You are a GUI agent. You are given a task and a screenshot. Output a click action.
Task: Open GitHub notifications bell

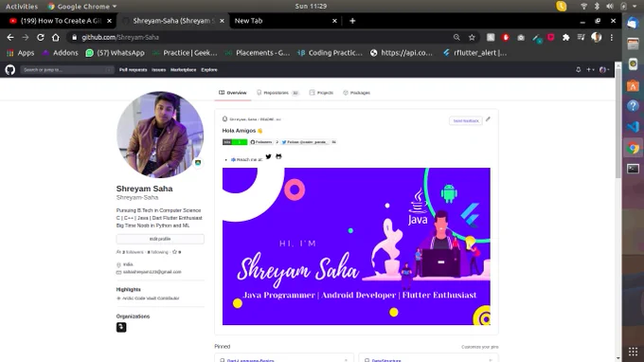[579, 70]
